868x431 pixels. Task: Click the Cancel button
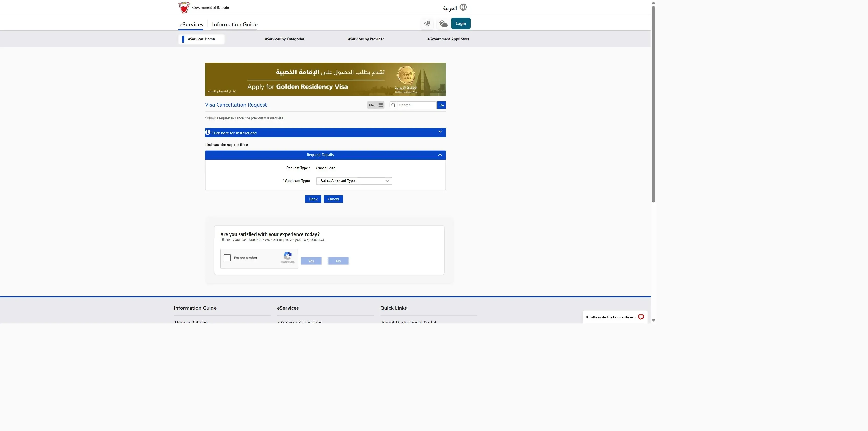coord(333,199)
